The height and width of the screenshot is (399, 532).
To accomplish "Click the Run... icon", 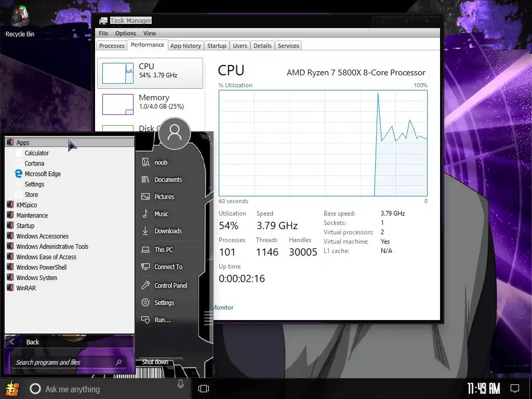I will [145, 320].
